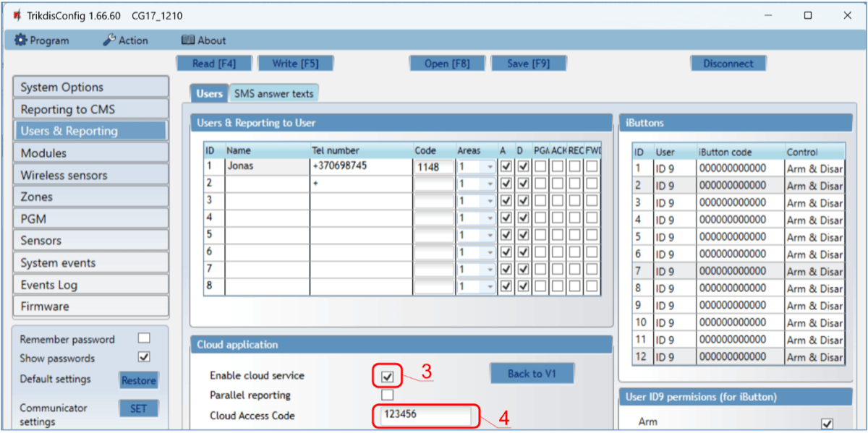Uncheck the Show passwords checkbox
Screen dimensions: 868x433
click(144, 357)
